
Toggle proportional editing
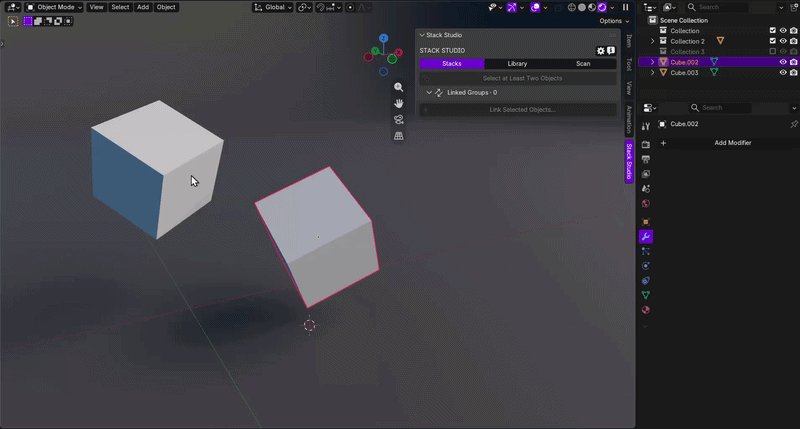point(351,7)
